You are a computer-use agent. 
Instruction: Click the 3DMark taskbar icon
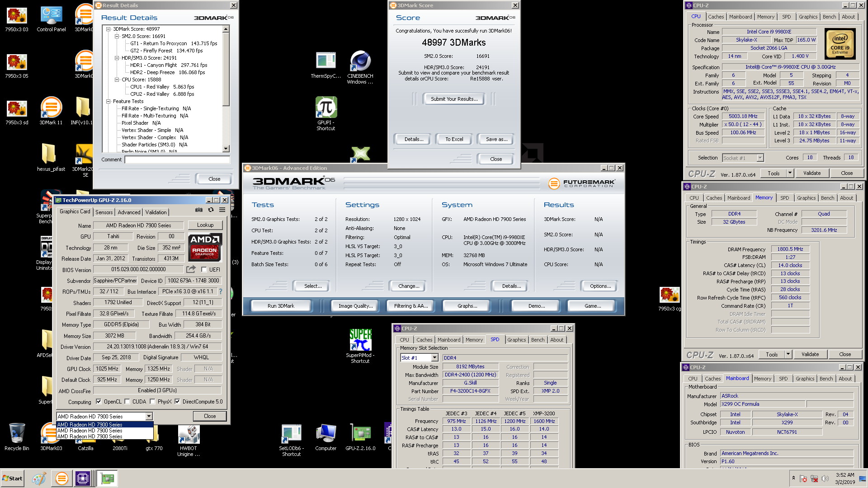click(62, 478)
